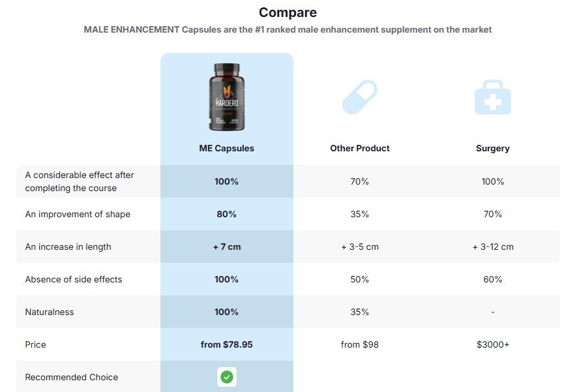Image resolution: width=579 pixels, height=392 pixels.
Task: Select the Other Product column heading
Action: (360, 148)
